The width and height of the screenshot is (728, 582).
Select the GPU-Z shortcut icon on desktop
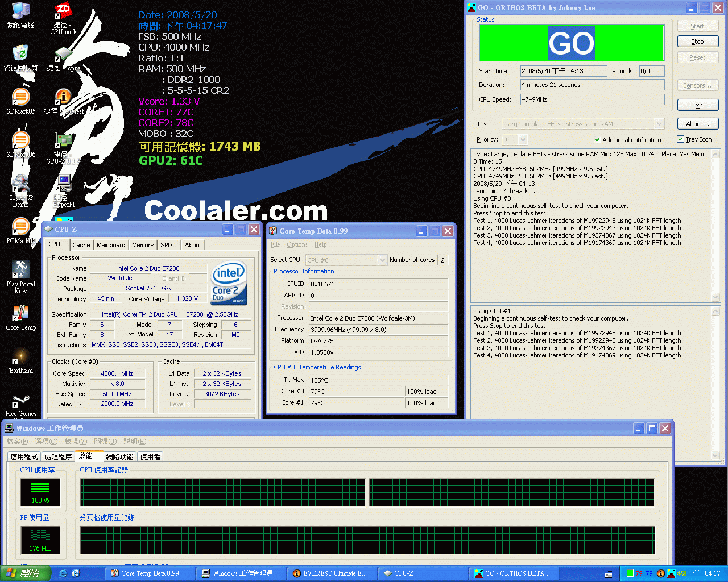pyautogui.click(x=63, y=148)
